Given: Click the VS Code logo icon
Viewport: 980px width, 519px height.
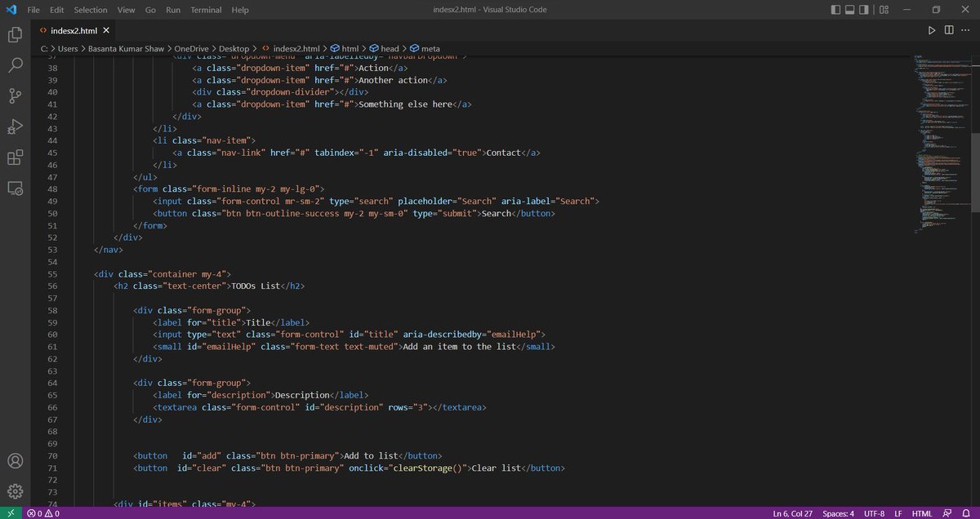Looking at the screenshot, I should pyautogui.click(x=11, y=10).
